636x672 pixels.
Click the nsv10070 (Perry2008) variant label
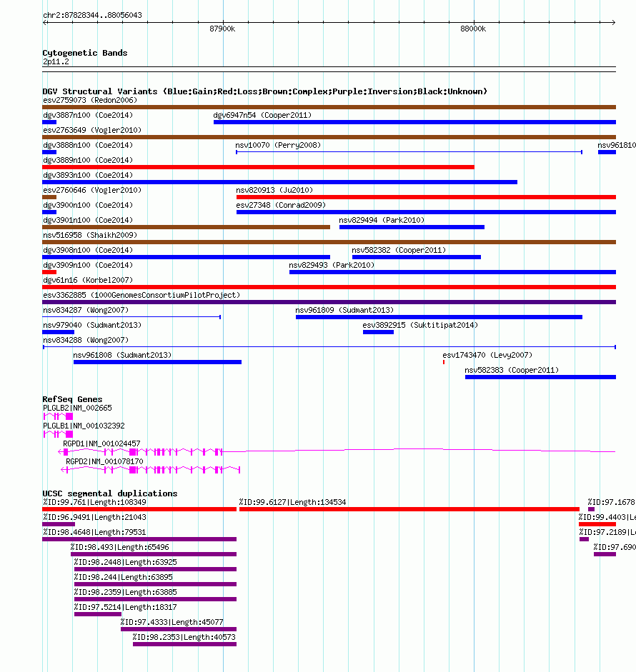click(278, 145)
